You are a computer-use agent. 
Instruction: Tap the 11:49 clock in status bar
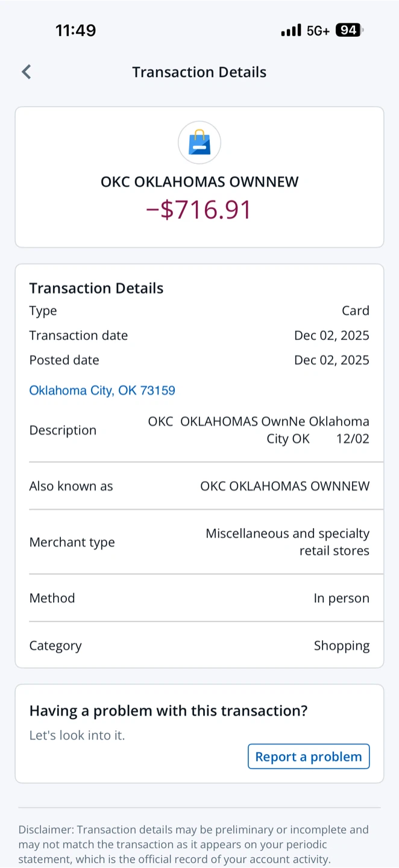(x=76, y=30)
